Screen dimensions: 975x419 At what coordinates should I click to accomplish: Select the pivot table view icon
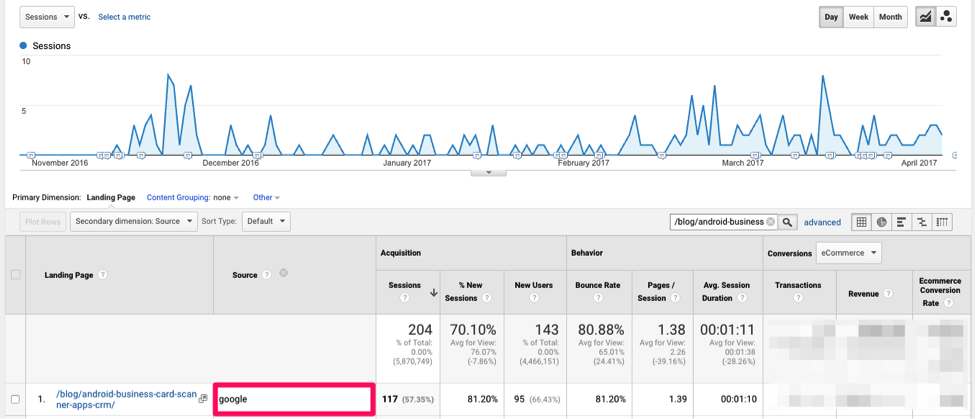(942, 222)
